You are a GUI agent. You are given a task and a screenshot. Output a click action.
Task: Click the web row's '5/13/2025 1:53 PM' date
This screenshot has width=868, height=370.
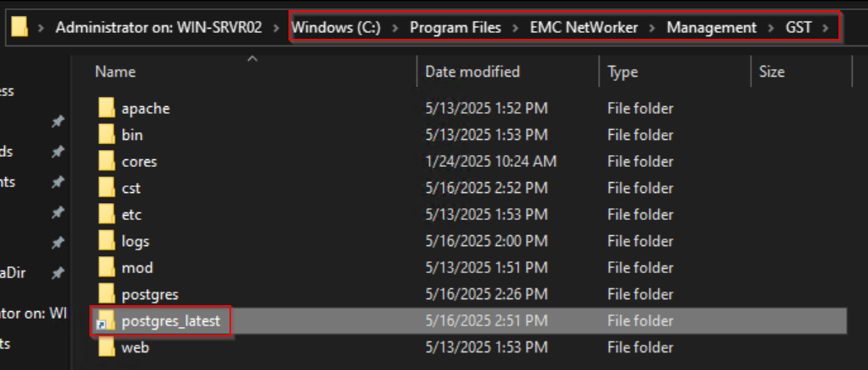point(487,347)
